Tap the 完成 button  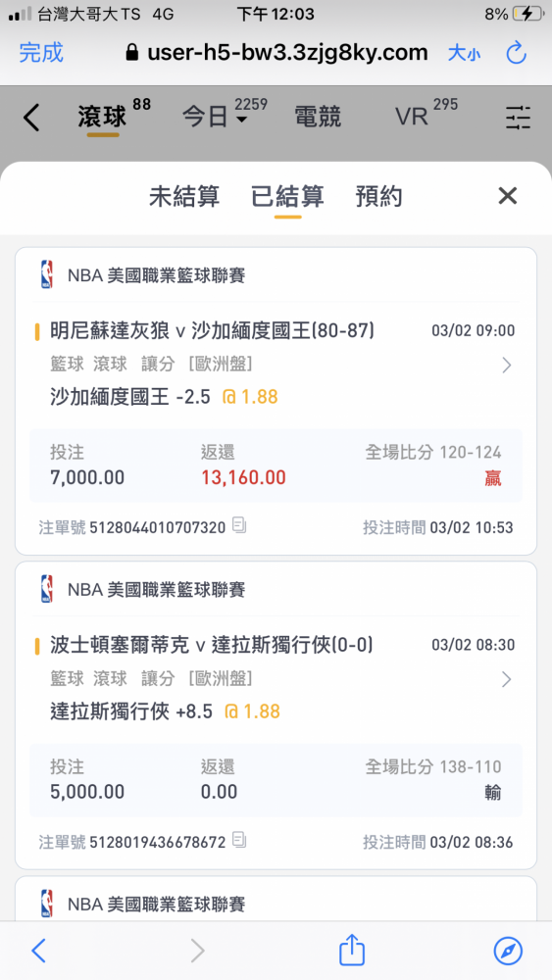click(x=41, y=53)
